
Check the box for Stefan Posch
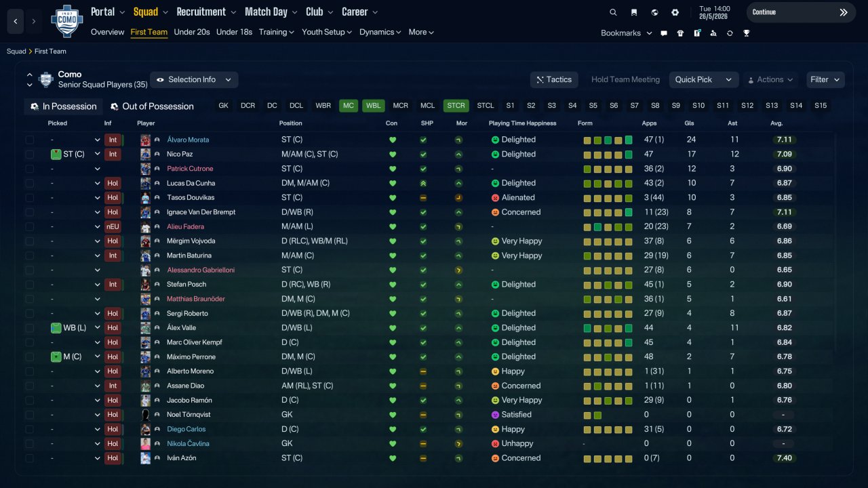pos(29,285)
